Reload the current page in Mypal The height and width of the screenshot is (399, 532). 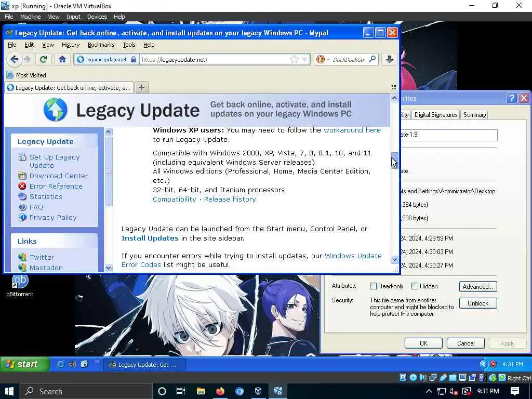pos(43,59)
